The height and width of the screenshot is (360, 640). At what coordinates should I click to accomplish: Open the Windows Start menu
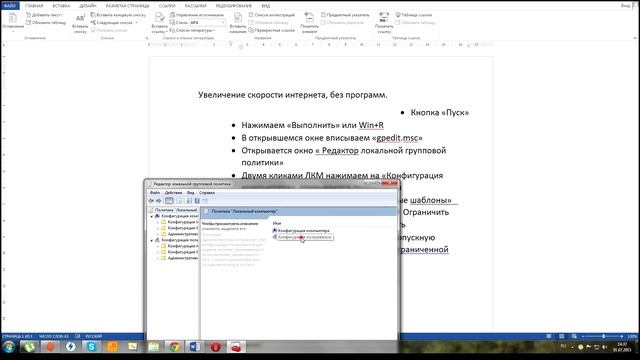(9, 347)
